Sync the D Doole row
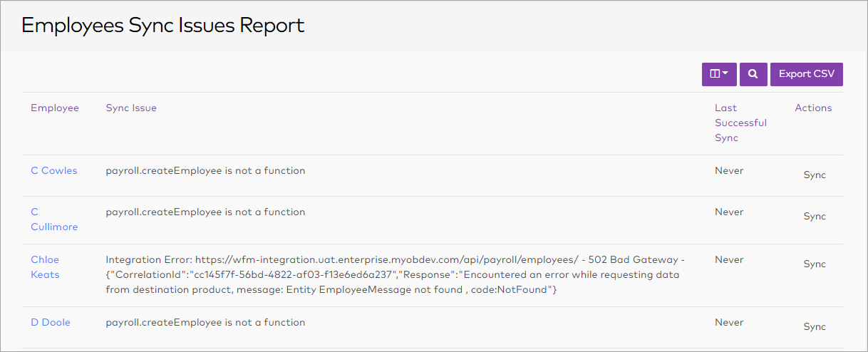The height and width of the screenshot is (352, 868). (815, 327)
